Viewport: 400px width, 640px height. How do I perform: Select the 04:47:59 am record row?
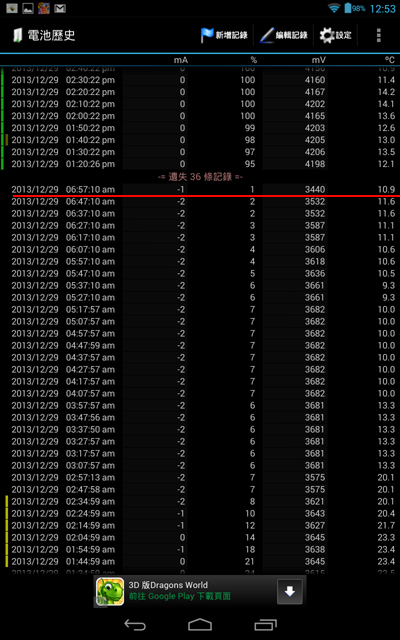pos(200,345)
